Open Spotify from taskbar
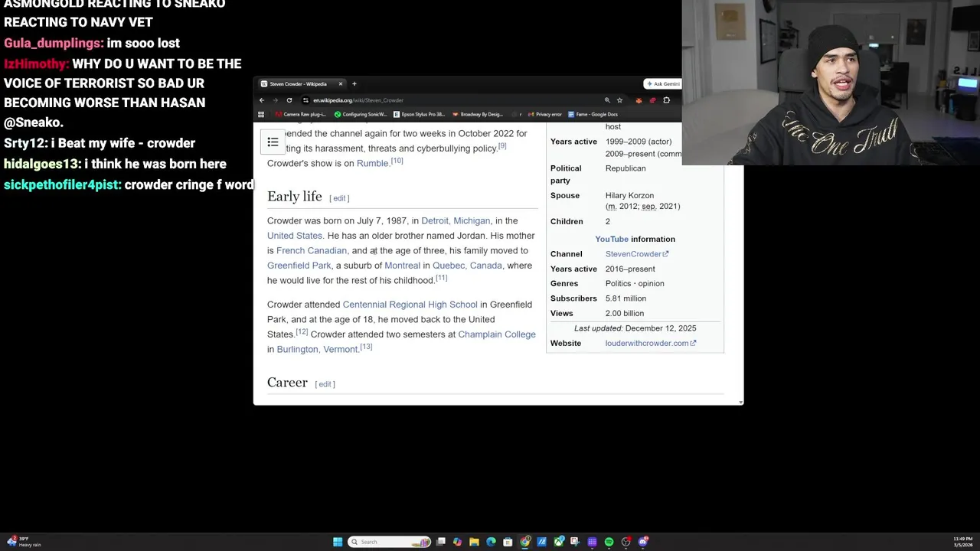The image size is (980, 551). [x=609, y=542]
